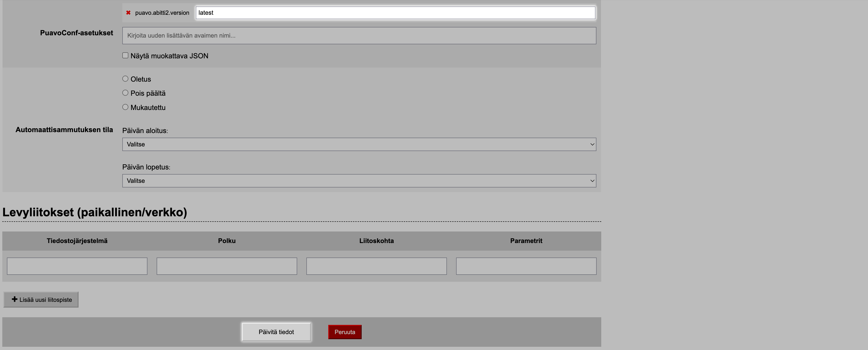This screenshot has height=350, width=868.
Task: Open the Päivän aloitus dropdown
Action: click(x=359, y=144)
